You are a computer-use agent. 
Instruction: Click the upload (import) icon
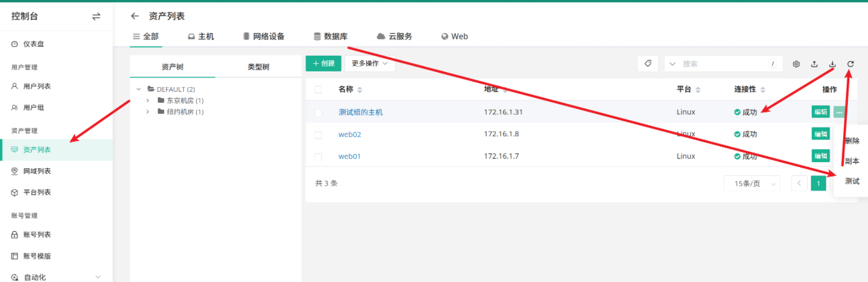[x=815, y=64]
